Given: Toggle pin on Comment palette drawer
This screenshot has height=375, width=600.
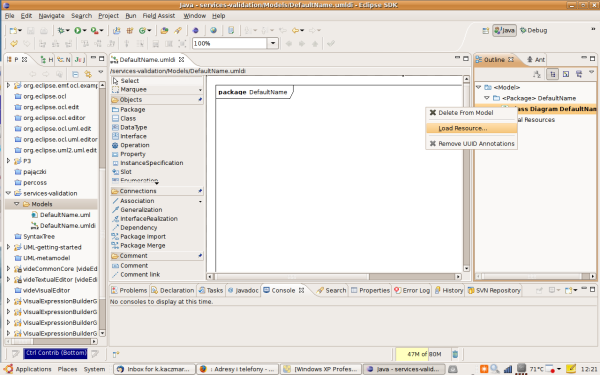Looking at the screenshot, I should [200, 255].
